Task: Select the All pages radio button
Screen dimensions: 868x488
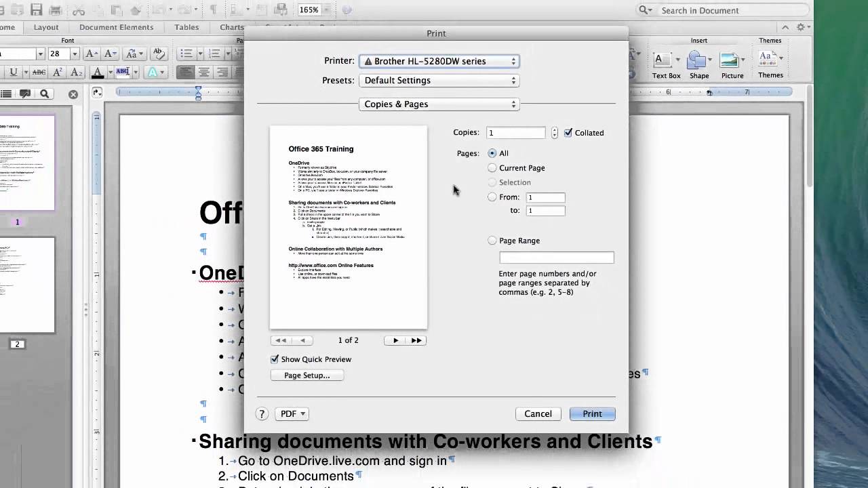Action: pyautogui.click(x=492, y=153)
